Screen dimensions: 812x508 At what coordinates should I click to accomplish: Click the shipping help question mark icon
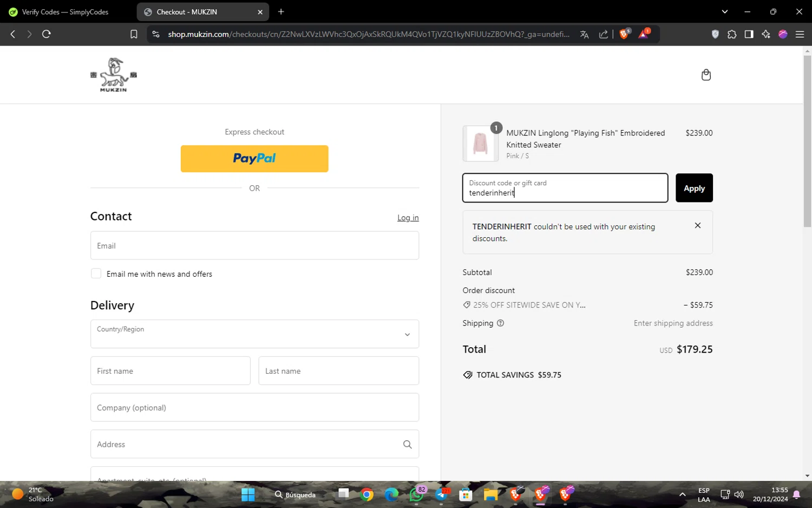point(500,323)
